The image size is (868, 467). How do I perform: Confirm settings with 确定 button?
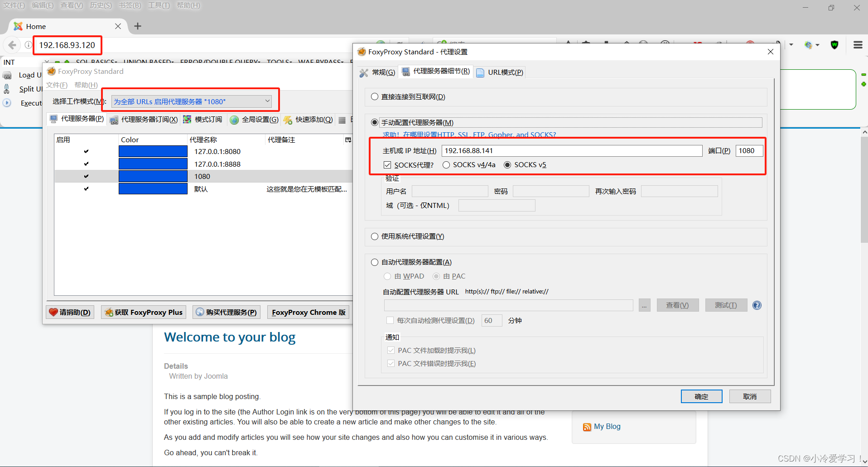(x=701, y=396)
